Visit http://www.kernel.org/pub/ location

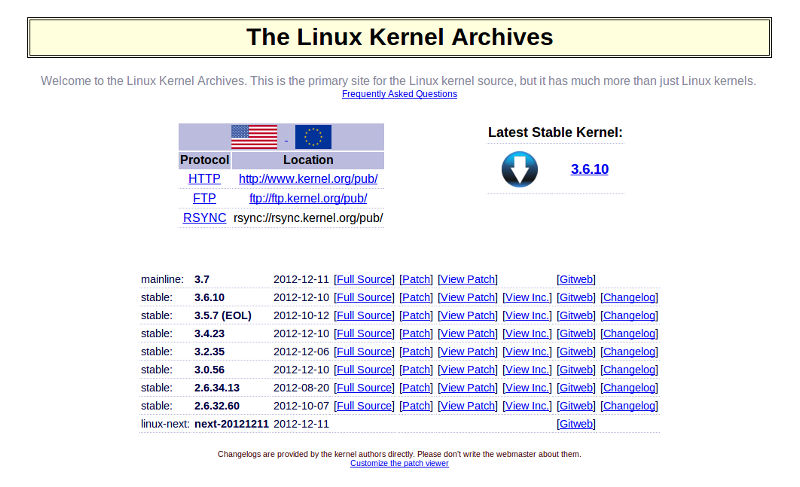click(x=308, y=179)
